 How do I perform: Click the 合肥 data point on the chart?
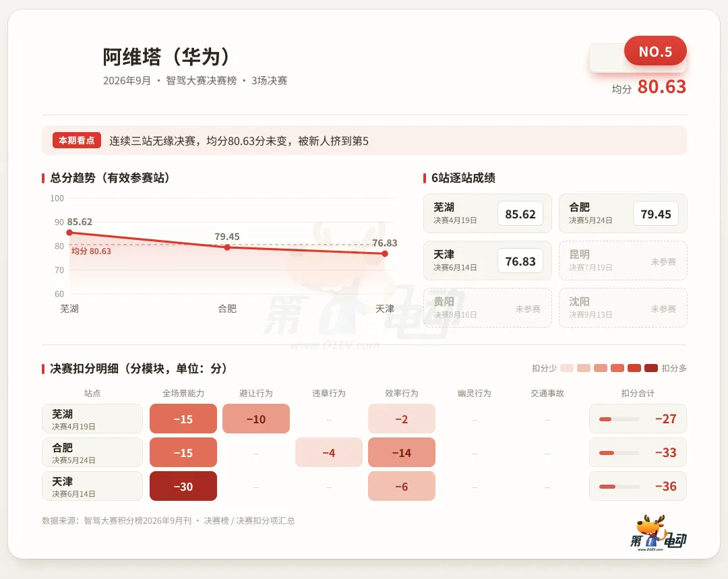point(227,247)
